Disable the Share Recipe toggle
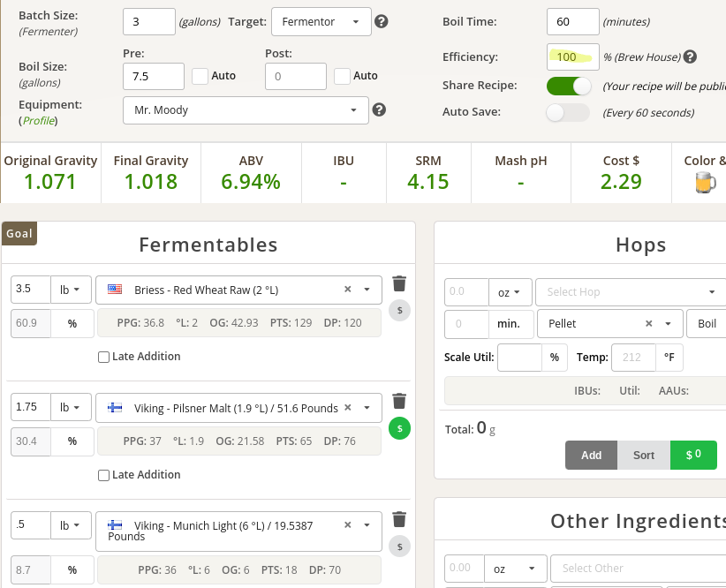Screen dimensions: 726x588 [x=569, y=87]
